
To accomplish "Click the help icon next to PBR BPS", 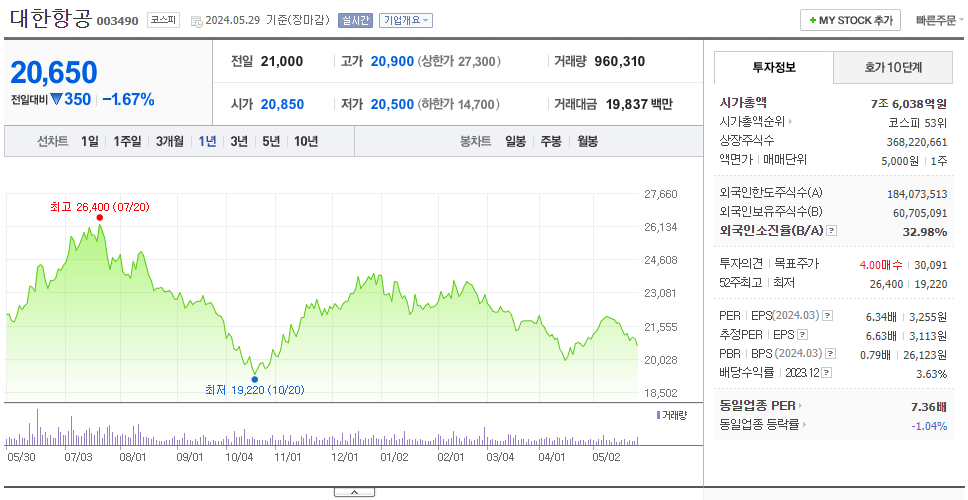I will pyautogui.click(x=832, y=354).
